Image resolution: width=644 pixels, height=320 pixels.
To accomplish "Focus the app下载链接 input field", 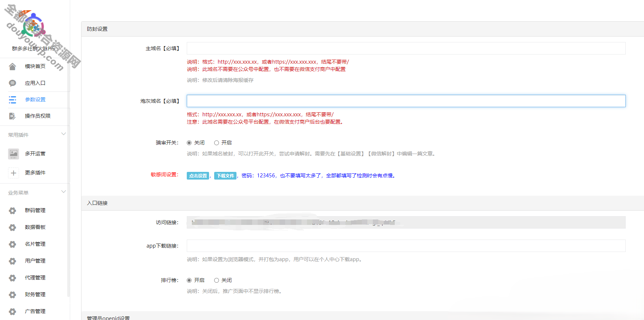I will [x=406, y=246].
